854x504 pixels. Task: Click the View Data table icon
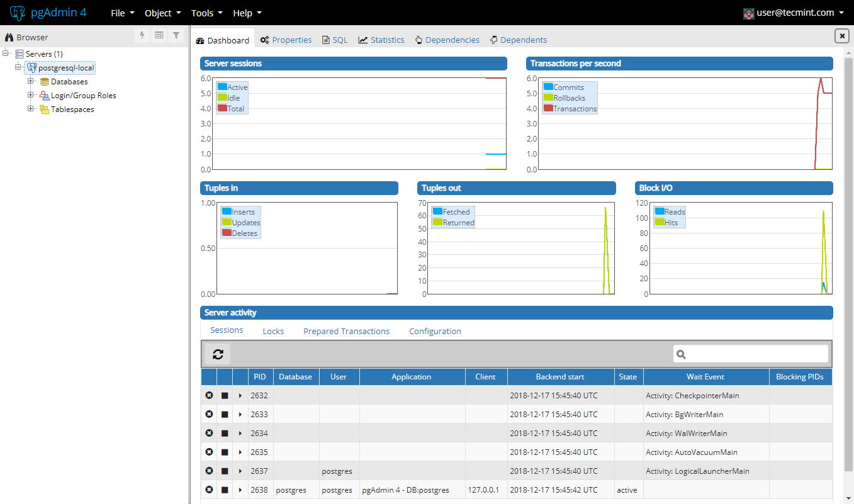click(159, 36)
